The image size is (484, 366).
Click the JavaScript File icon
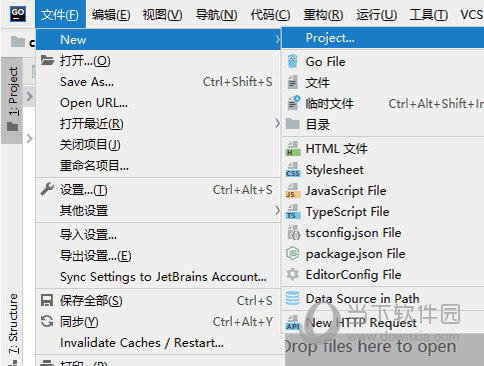293,191
